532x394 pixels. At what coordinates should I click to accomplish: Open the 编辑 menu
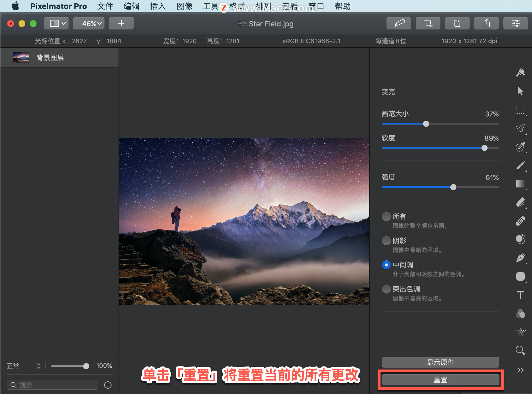tap(131, 6)
